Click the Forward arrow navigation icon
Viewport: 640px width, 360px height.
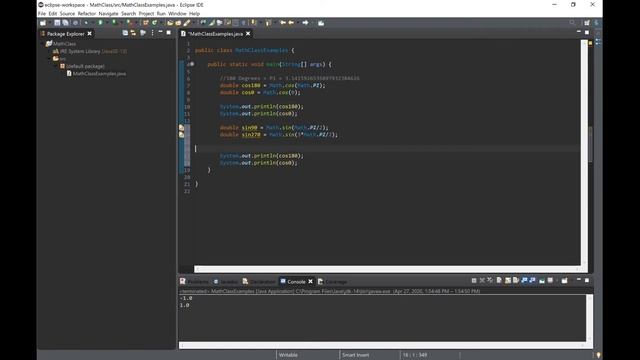(305, 22)
